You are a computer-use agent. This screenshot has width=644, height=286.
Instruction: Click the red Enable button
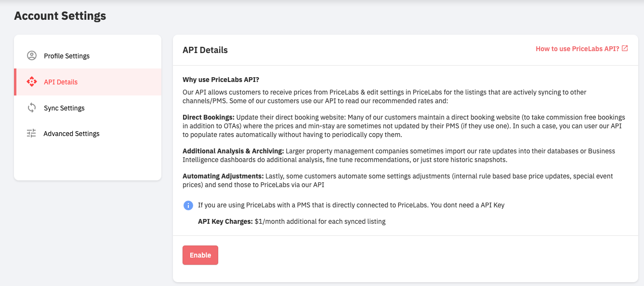200,255
